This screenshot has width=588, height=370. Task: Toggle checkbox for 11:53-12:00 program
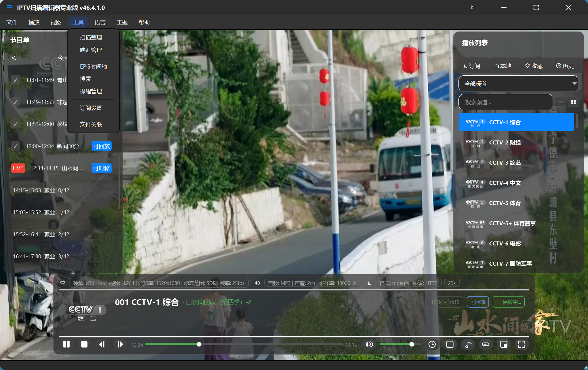pyautogui.click(x=16, y=124)
